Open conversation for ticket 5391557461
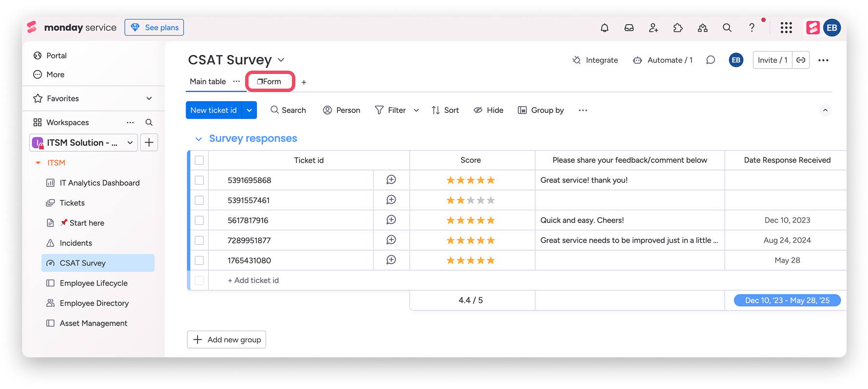This screenshot has height=389, width=868. [x=391, y=200]
